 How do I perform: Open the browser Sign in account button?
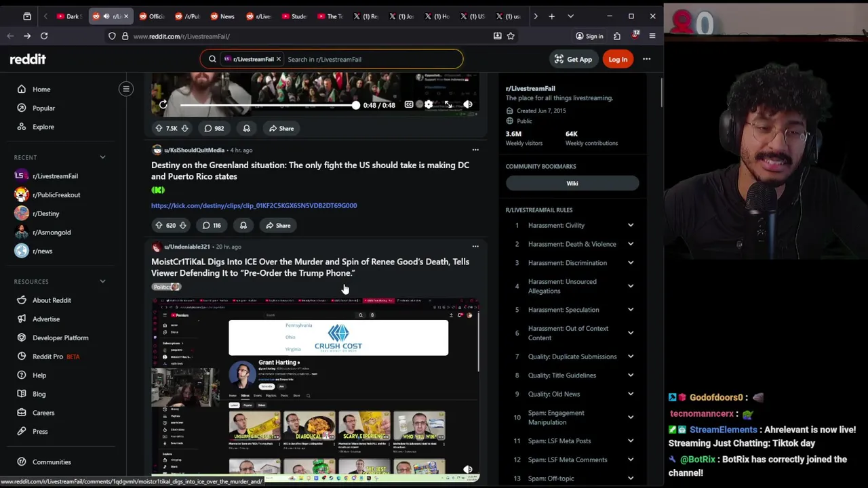(589, 36)
